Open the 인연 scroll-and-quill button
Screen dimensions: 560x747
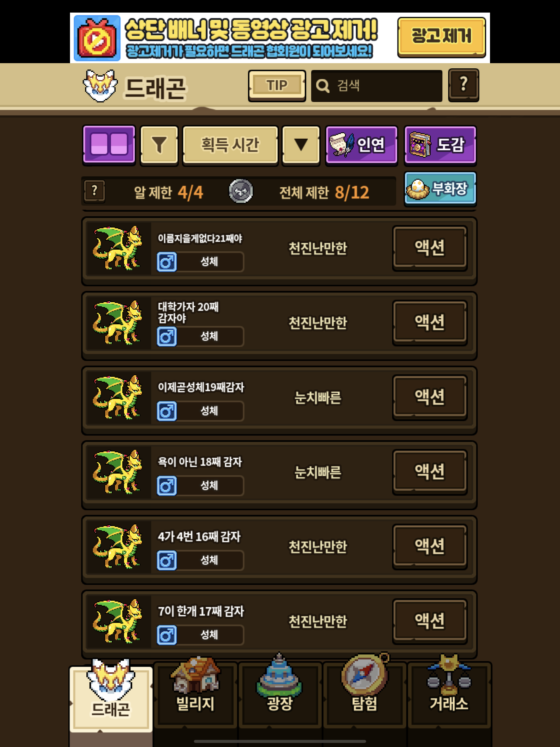click(361, 145)
